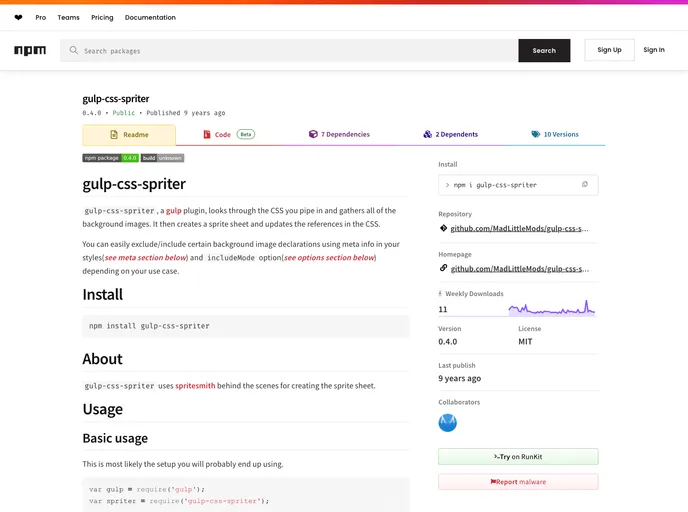Click the homepage chain link icon
Screen dimensions: 688x512
tap(443, 268)
